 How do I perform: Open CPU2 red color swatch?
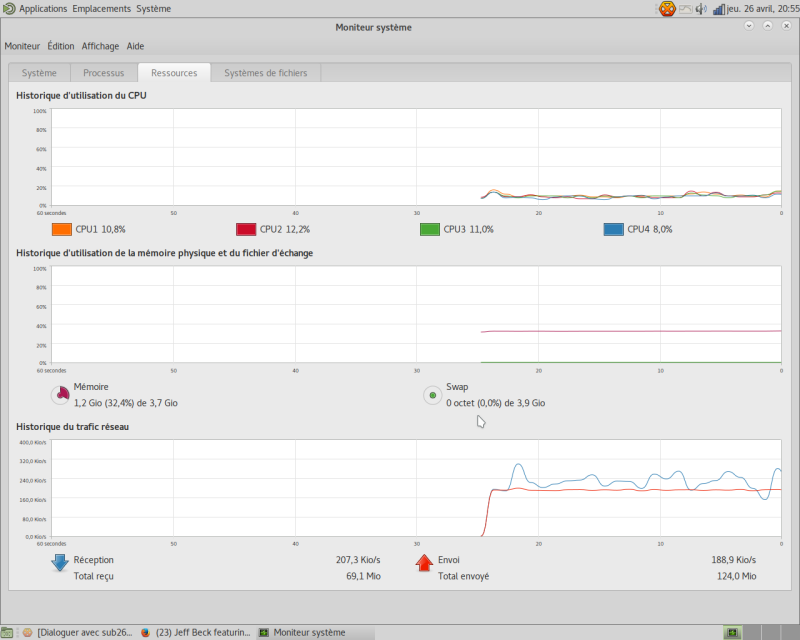pyautogui.click(x=246, y=229)
